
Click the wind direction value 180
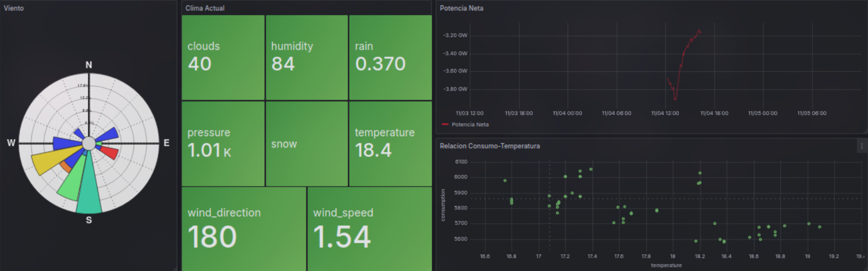click(212, 237)
